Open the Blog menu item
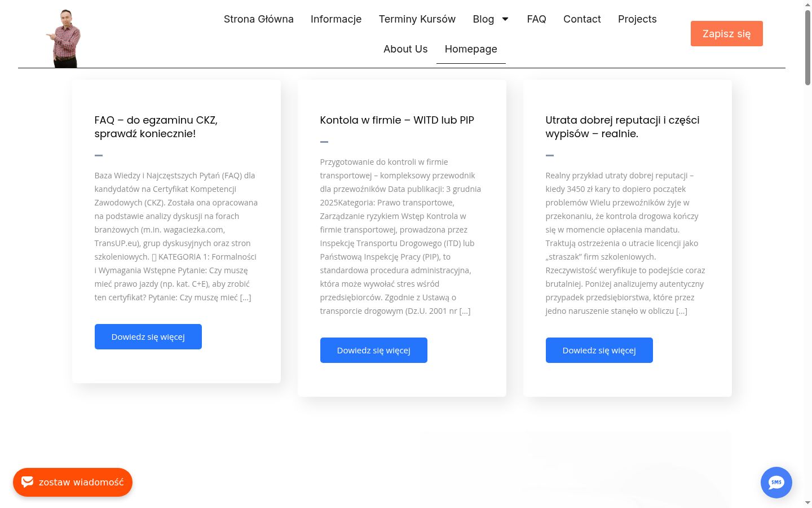The height and width of the screenshot is (508, 812). (x=483, y=19)
